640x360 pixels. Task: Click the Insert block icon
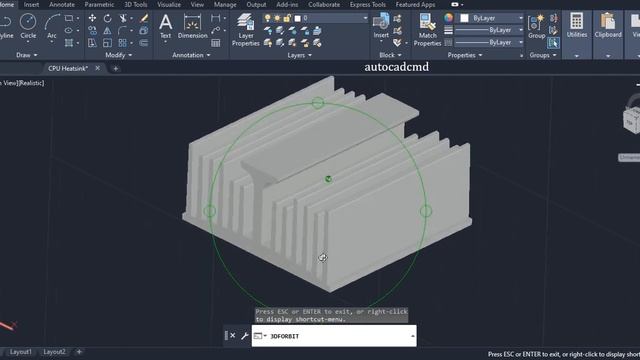381,25
